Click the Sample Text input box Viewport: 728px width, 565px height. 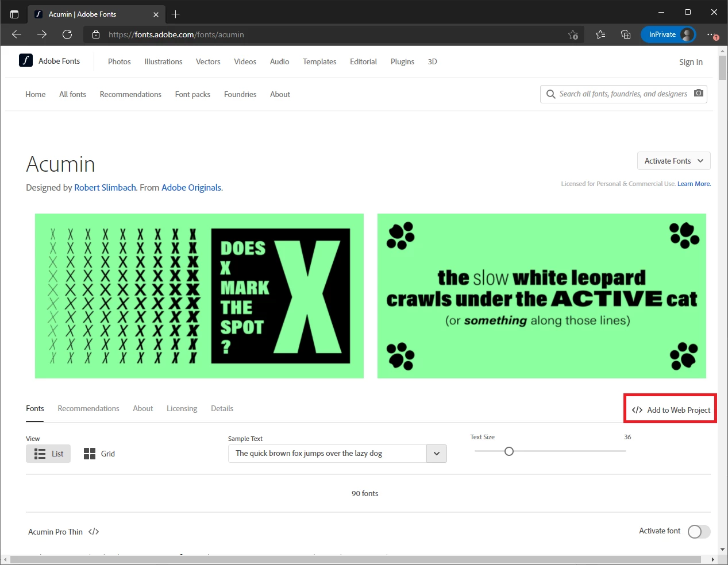point(328,454)
